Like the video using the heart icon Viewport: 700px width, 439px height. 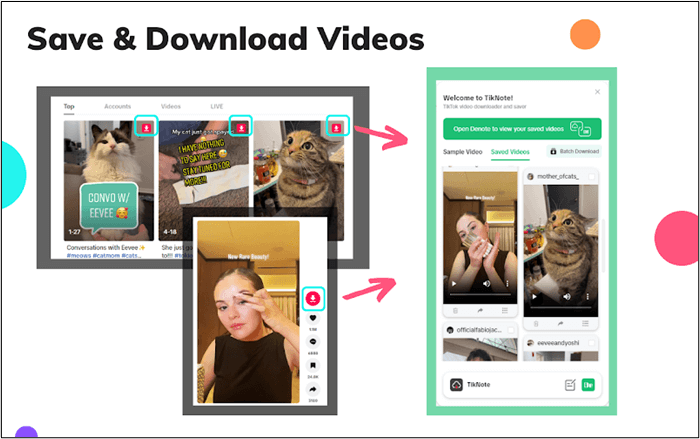[x=312, y=319]
